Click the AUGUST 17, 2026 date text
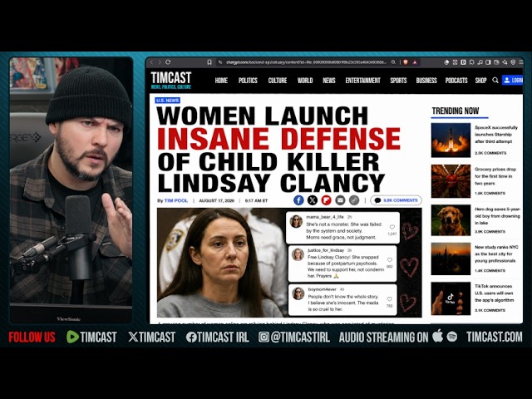 (216, 201)
